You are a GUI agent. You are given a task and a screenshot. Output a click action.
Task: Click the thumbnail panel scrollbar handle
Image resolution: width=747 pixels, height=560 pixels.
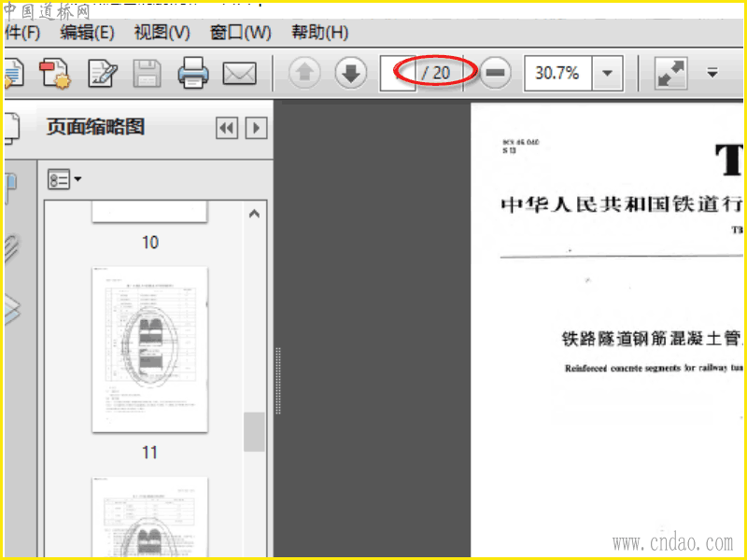tap(254, 432)
